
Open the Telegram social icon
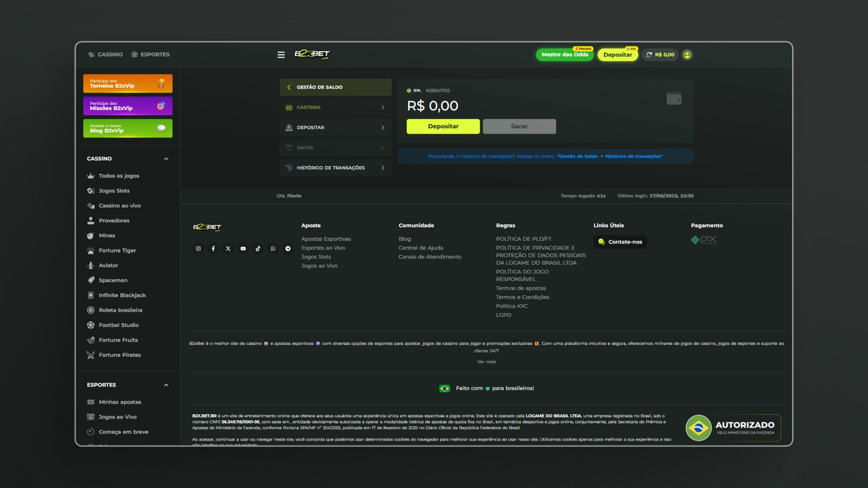click(x=288, y=249)
